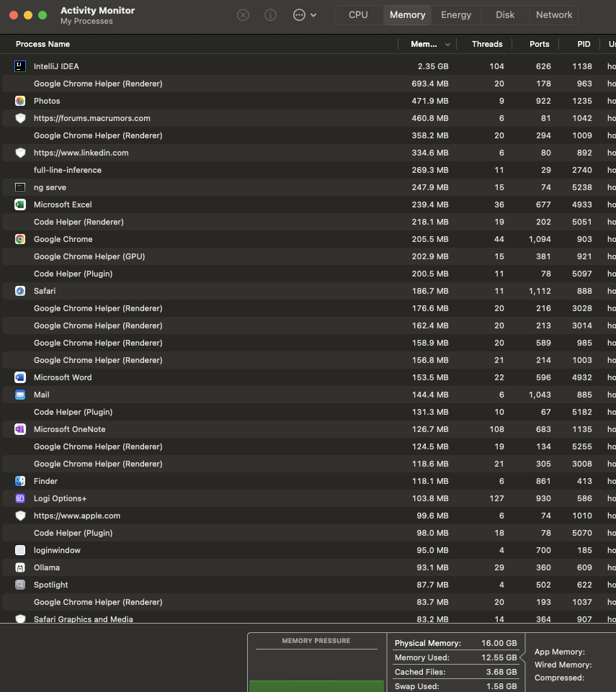Click the Microsoft Excel icon
616x692 pixels.
click(20, 205)
